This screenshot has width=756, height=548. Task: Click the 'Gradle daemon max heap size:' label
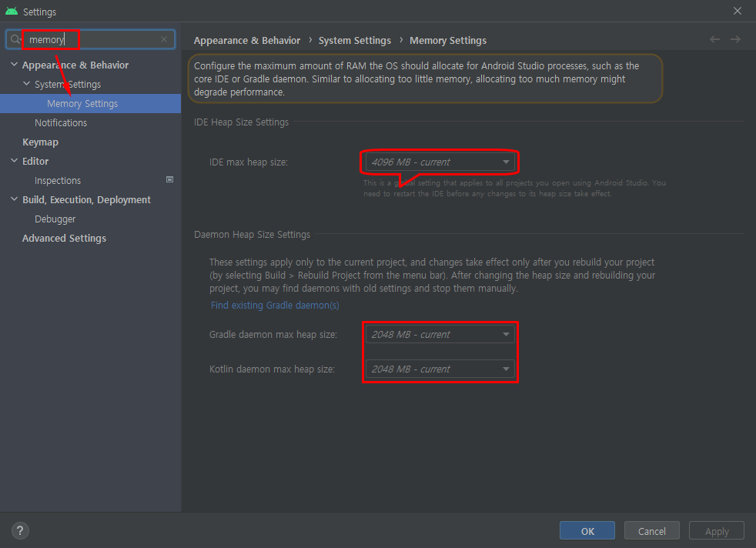click(273, 334)
